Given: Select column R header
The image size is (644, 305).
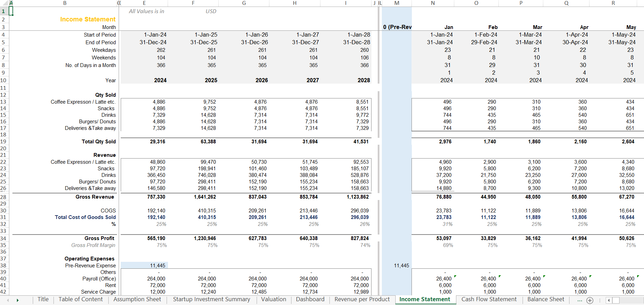Looking at the screenshot, I should [613, 3].
